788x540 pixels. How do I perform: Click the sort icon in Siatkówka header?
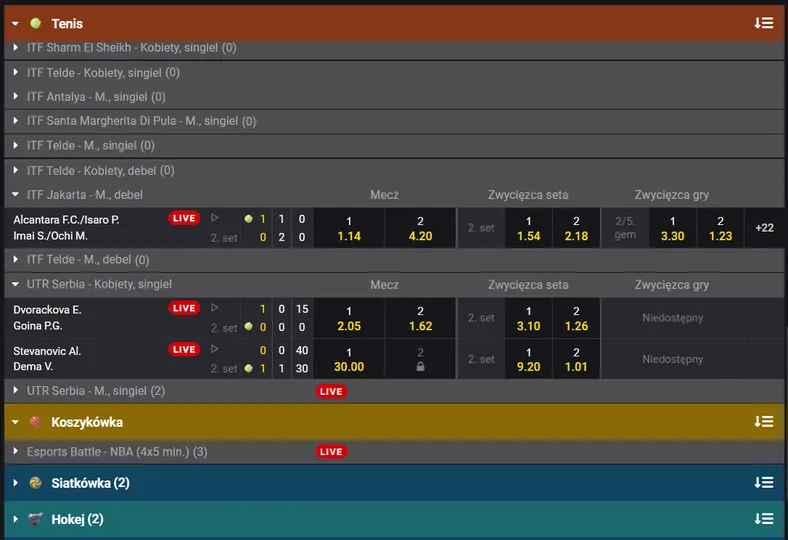[x=764, y=483]
